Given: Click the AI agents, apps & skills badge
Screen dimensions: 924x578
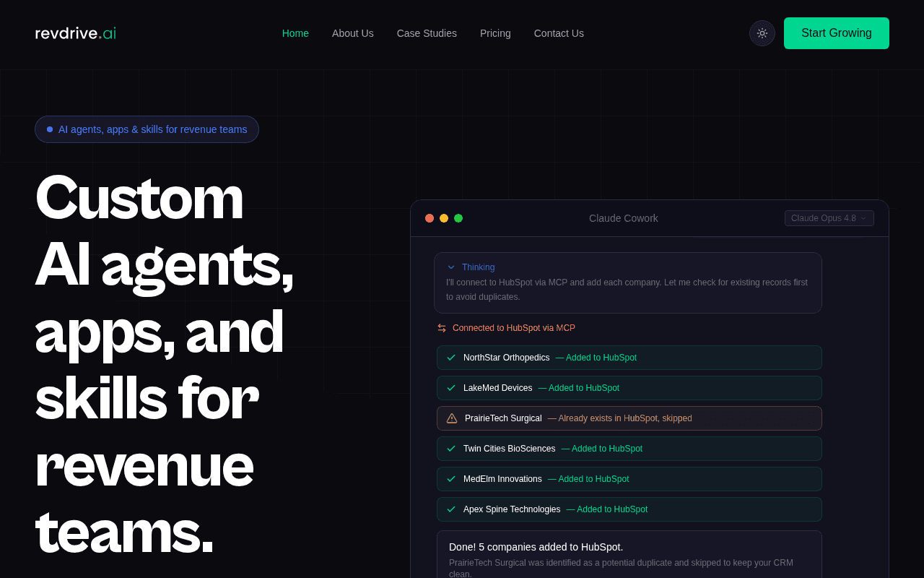Looking at the screenshot, I should (147, 129).
